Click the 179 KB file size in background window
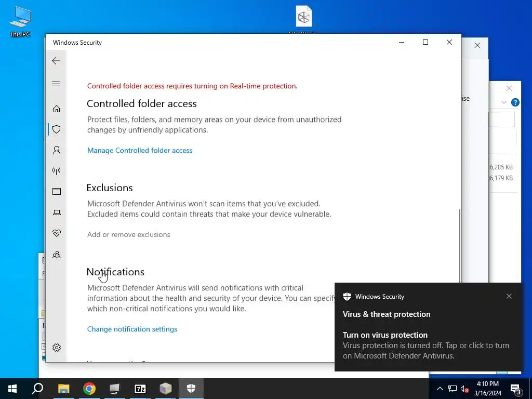The width and height of the screenshot is (532, 399). [x=501, y=178]
